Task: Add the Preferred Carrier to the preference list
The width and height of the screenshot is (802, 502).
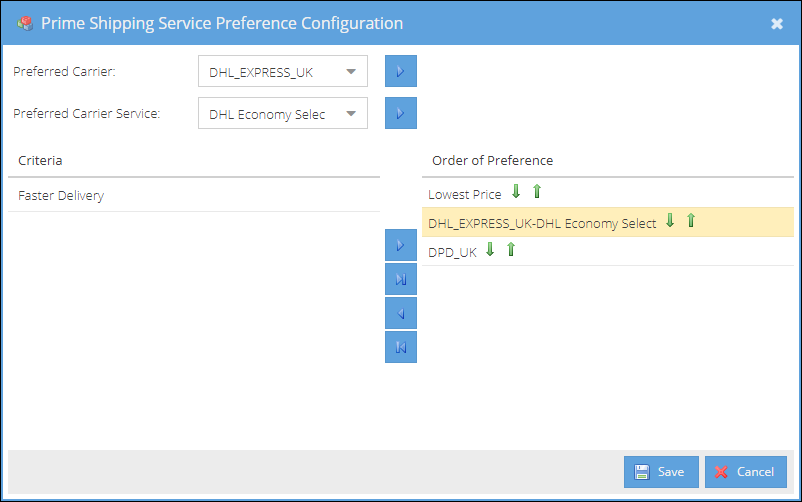Action: [x=400, y=71]
